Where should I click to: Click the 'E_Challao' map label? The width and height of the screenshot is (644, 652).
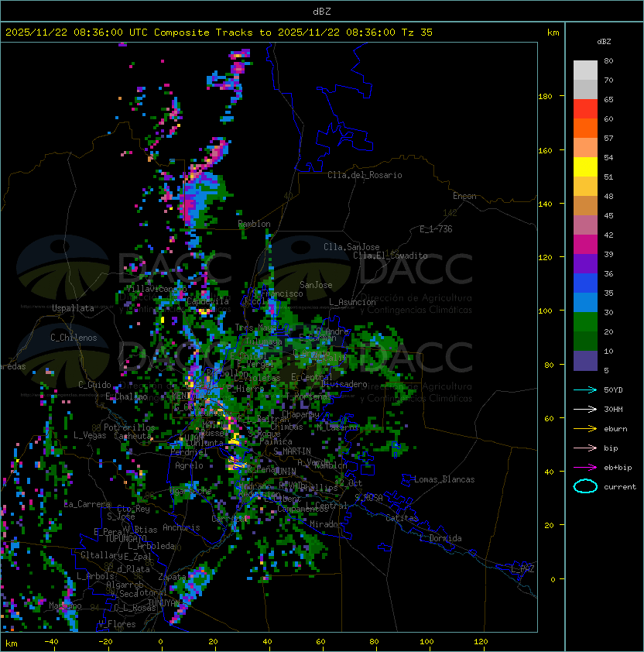(126, 396)
